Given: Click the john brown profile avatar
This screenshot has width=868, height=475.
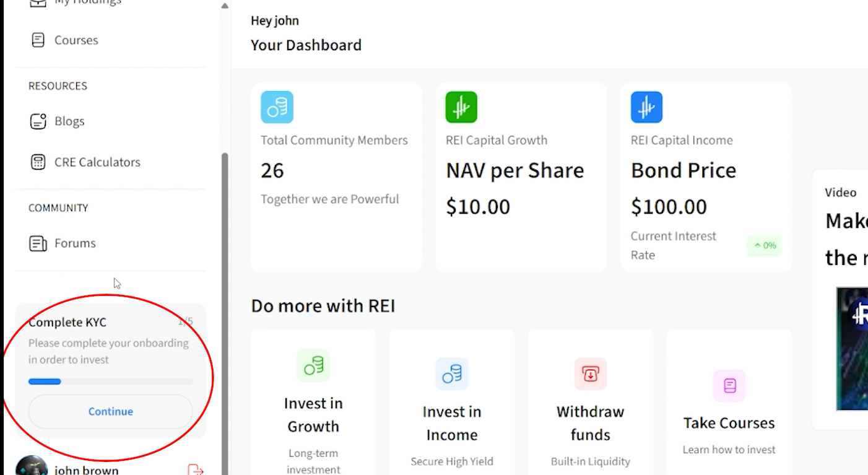Looking at the screenshot, I should (31, 467).
